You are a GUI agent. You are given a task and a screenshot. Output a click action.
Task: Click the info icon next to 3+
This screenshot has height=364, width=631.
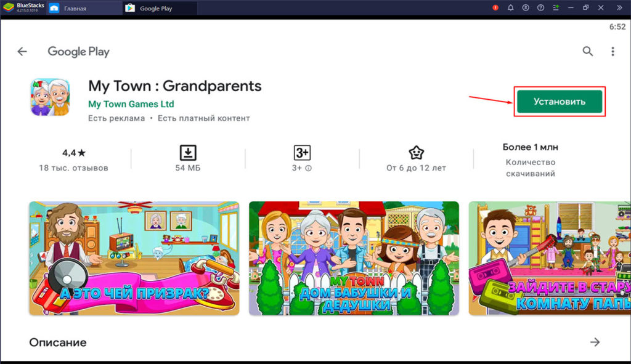point(308,168)
